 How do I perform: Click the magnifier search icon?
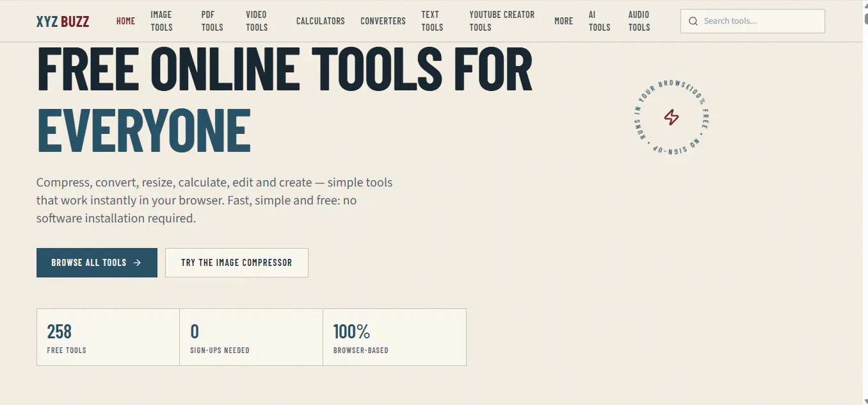(693, 21)
